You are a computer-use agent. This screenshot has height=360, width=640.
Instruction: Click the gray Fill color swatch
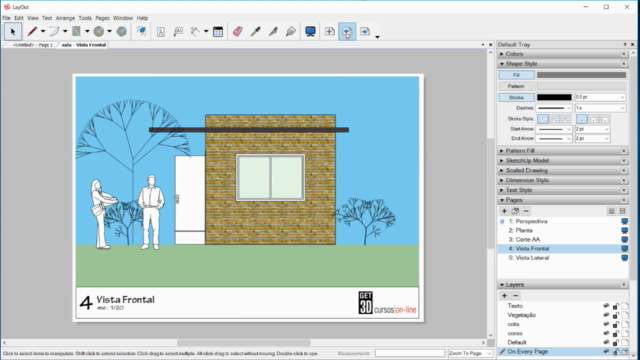tap(581, 75)
